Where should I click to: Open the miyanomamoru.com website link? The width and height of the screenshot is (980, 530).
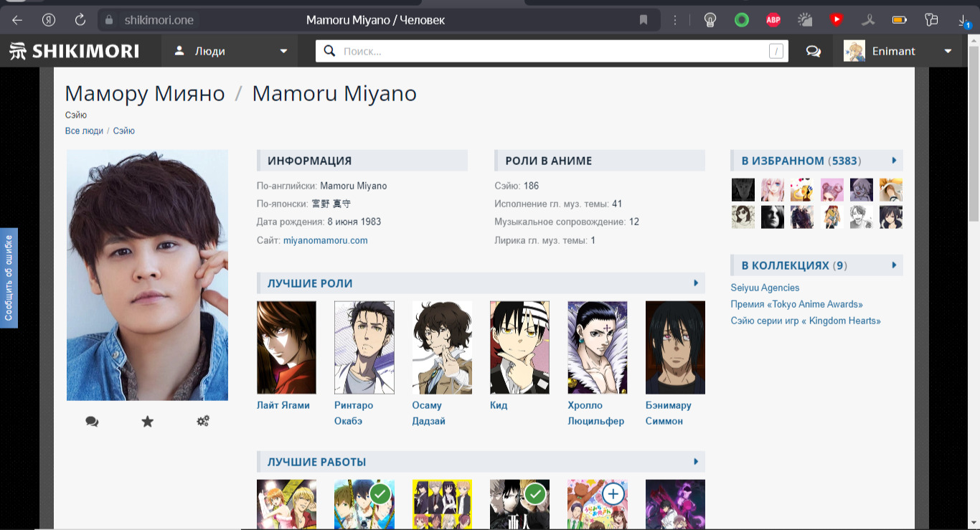pyautogui.click(x=325, y=241)
